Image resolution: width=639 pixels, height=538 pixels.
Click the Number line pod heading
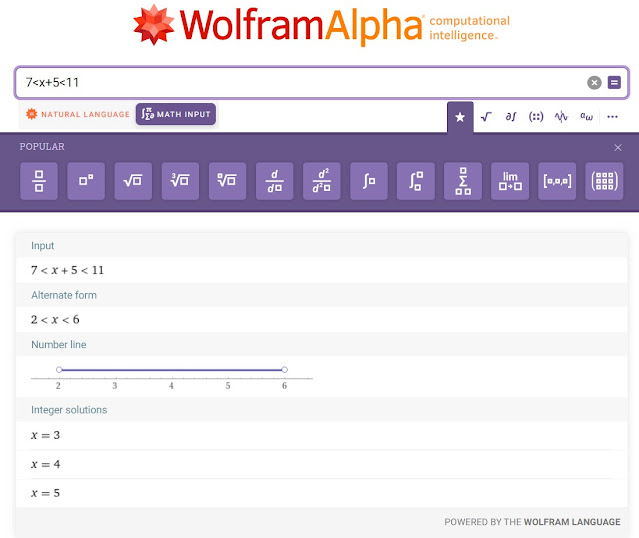(x=59, y=344)
